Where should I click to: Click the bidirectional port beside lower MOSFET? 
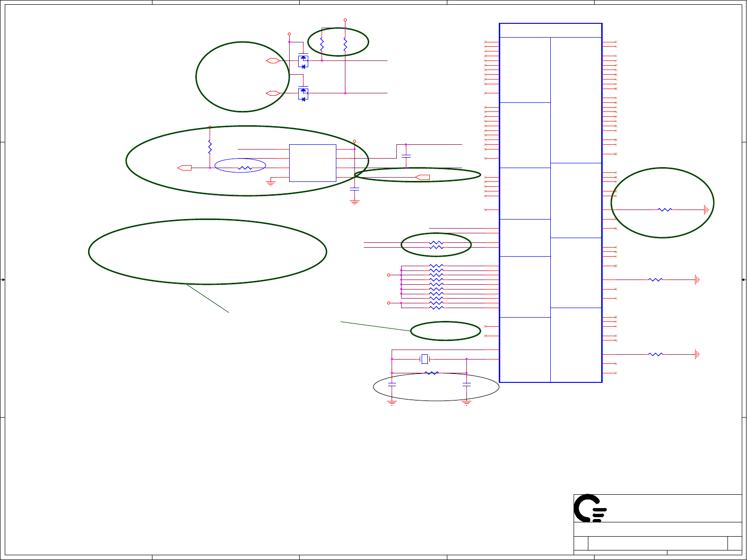tap(273, 93)
